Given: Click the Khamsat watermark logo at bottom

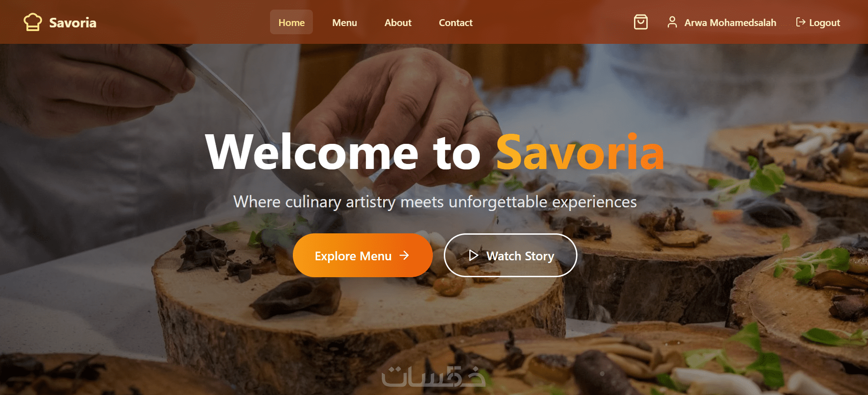Looking at the screenshot, I should (x=433, y=376).
